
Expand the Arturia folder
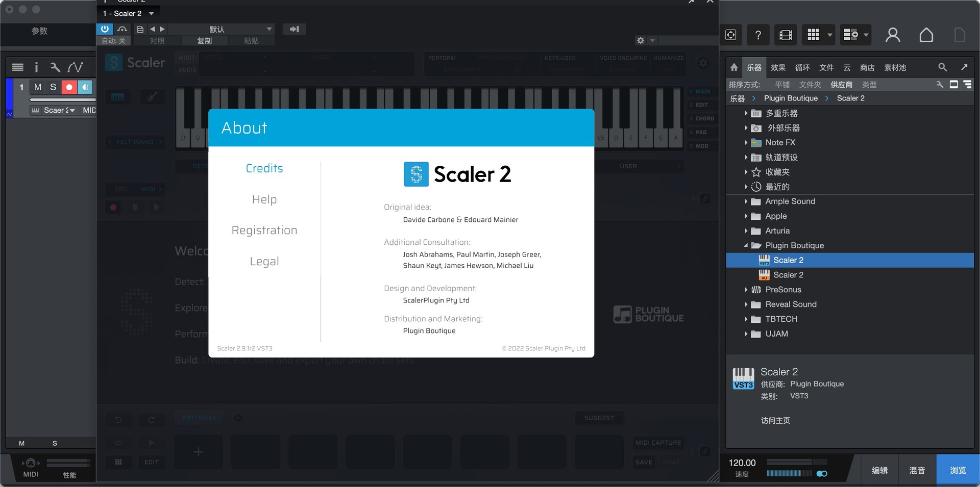tap(745, 231)
